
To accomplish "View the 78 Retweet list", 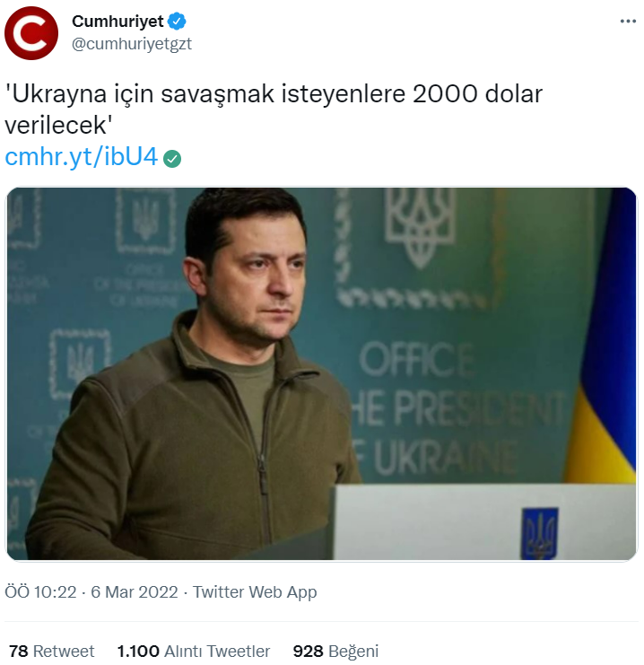I will (52, 651).
